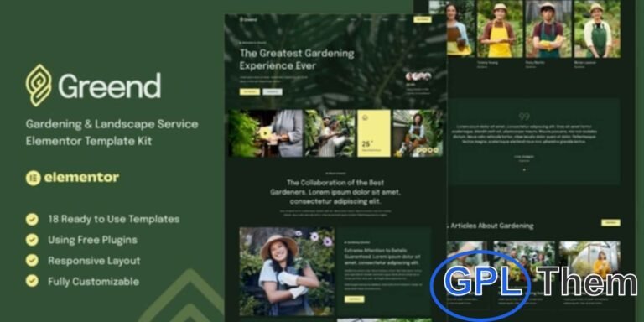Open team photo of woman with green apron and cream sleeves
Viewport: 644px width, 322px height.
(597, 29)
